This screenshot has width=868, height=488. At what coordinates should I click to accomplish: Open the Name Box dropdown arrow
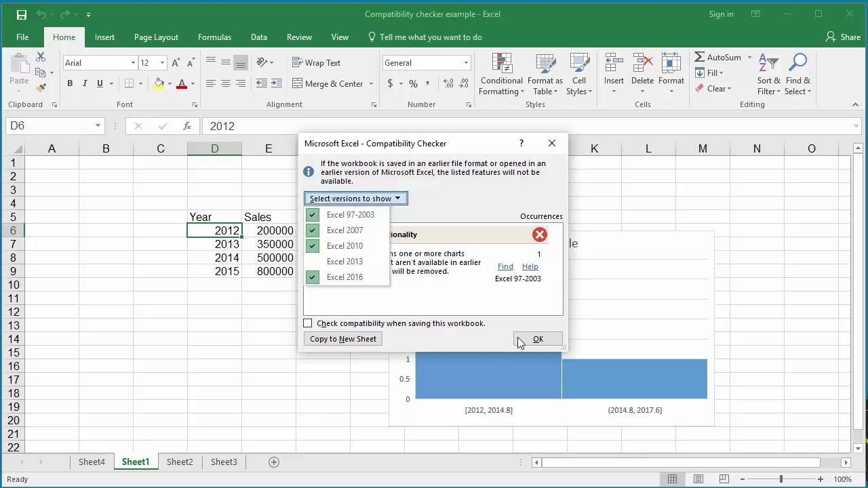[x=98, y=126]
